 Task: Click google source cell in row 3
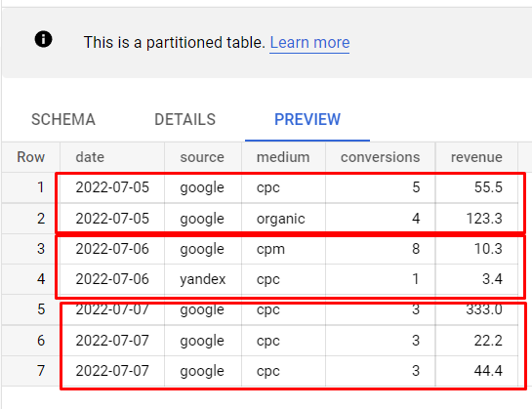pos(202,250)
